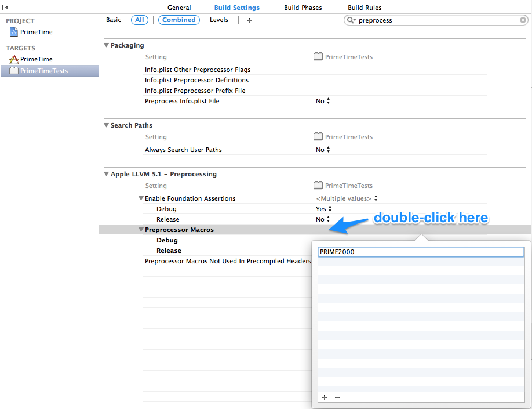Click the Search Paths section title
Image resolution: width=532 pixels, height=409 pixels.
click(132, 125)
